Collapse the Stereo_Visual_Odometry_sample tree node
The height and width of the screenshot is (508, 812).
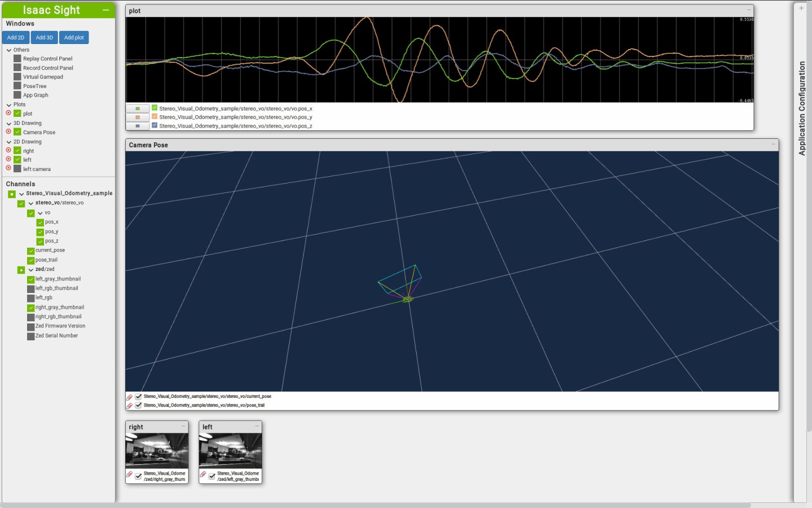pyautogui.click(x=21, y=194)
